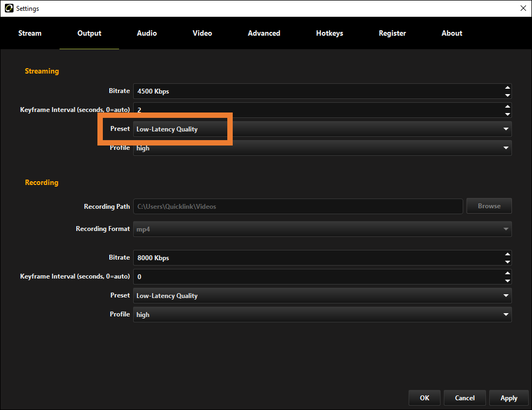
Task: Click the Recording Keyframe Interval field showing 0
Action: (x=323, y=277)
